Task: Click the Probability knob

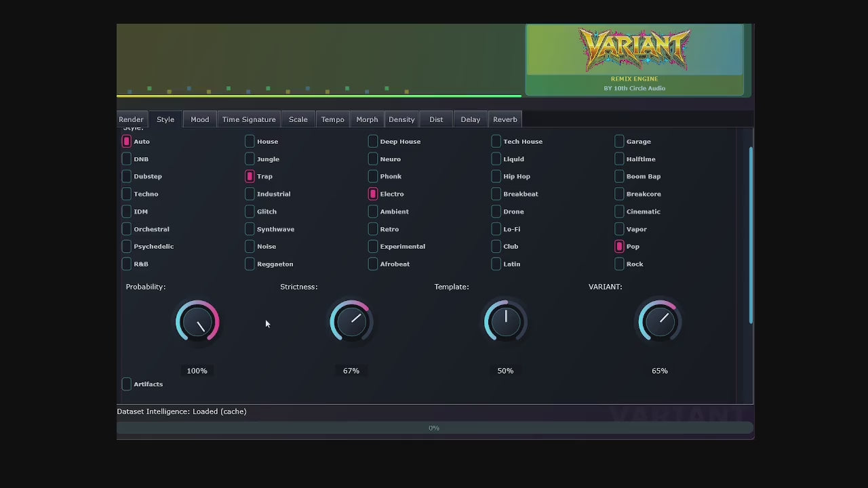Action: tap(197, 321)
